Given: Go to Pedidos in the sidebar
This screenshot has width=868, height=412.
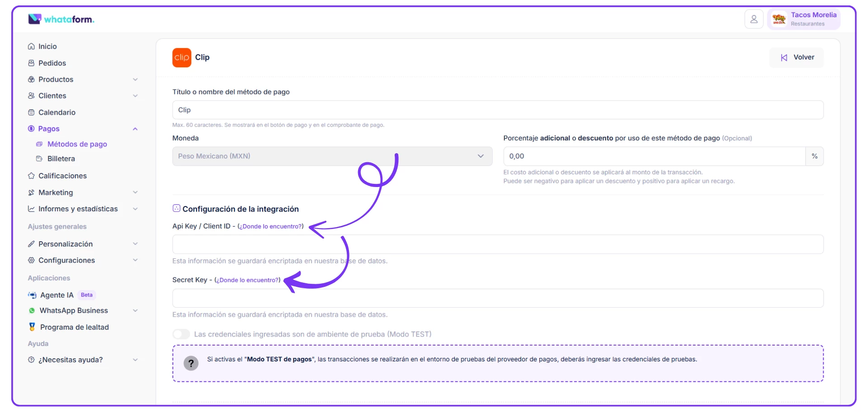Looking at the screenshot, I should coord(52,63).
